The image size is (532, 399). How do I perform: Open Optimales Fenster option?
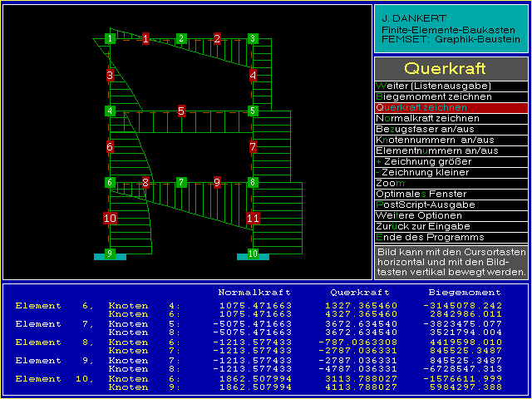tap(451, 194)
